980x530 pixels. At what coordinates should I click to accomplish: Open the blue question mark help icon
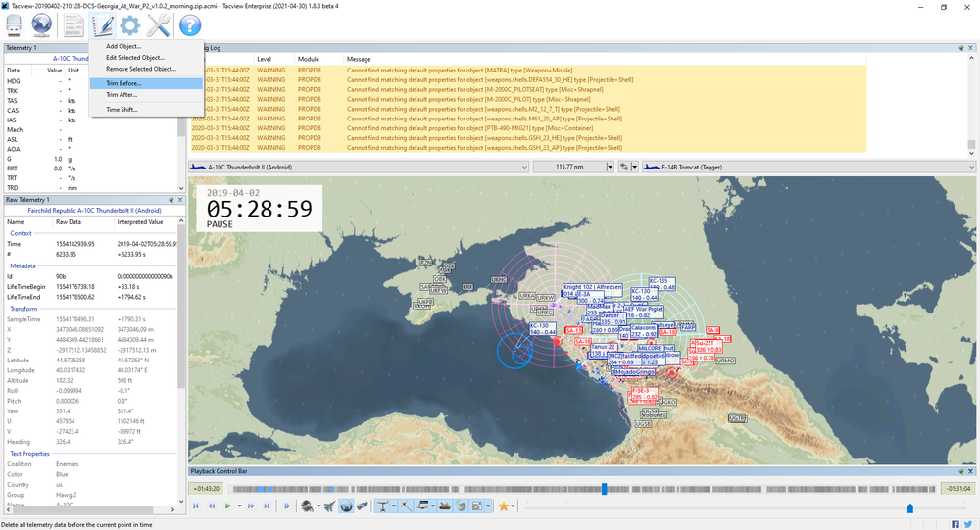click(x=189, y=26)
